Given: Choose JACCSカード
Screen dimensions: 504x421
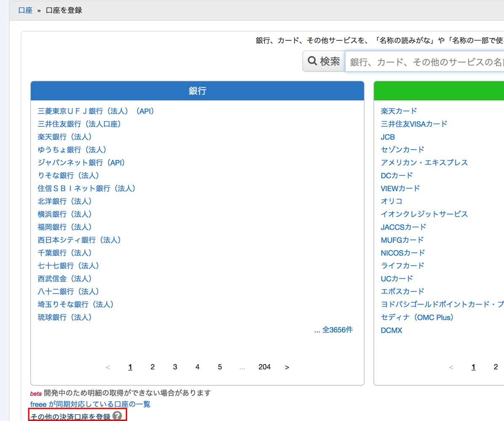Looking at the screenshot, I should (x=403, y=227).
